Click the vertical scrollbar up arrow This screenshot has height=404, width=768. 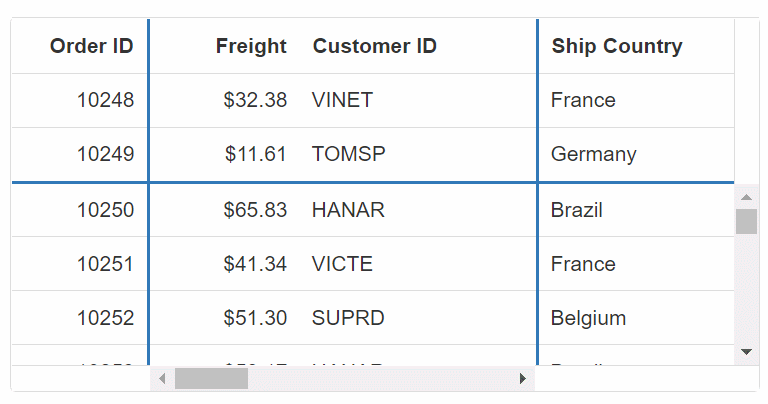tap(746, 196)
